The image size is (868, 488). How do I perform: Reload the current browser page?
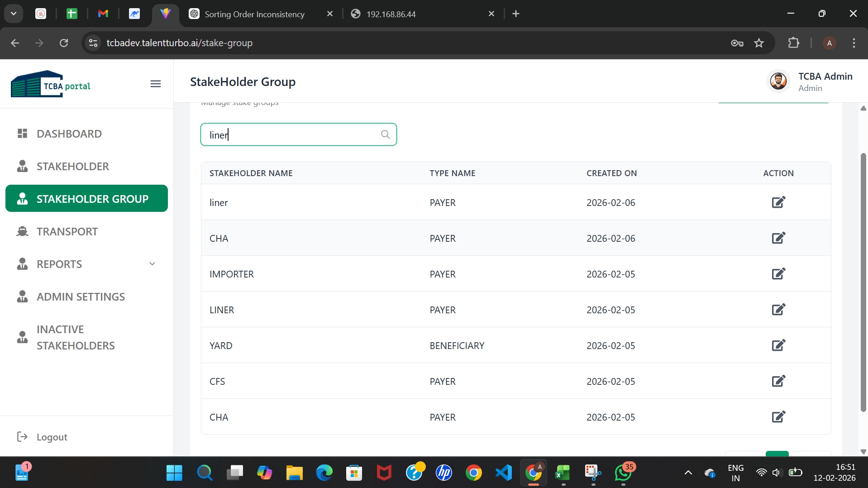64,43
